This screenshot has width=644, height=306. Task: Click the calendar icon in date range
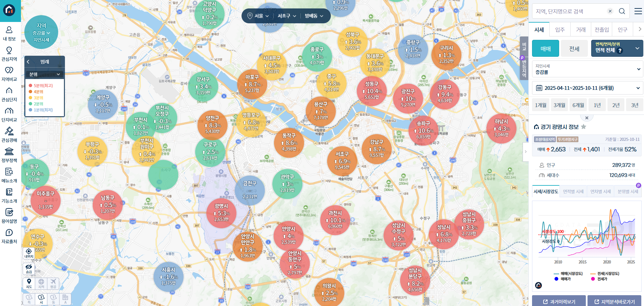[x=539, y=88]
